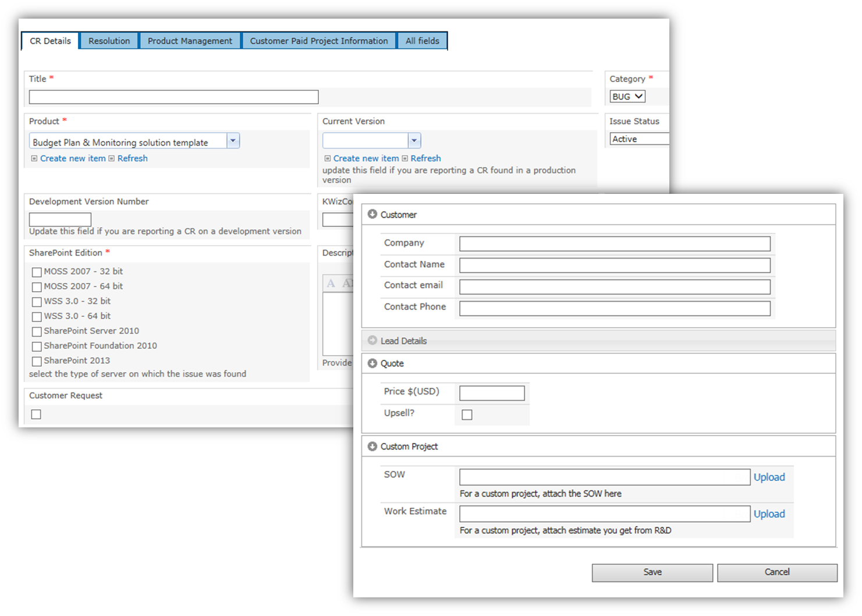Screen dimensions: 862x616
Task: Click the Save button
Action: (652, 572)
